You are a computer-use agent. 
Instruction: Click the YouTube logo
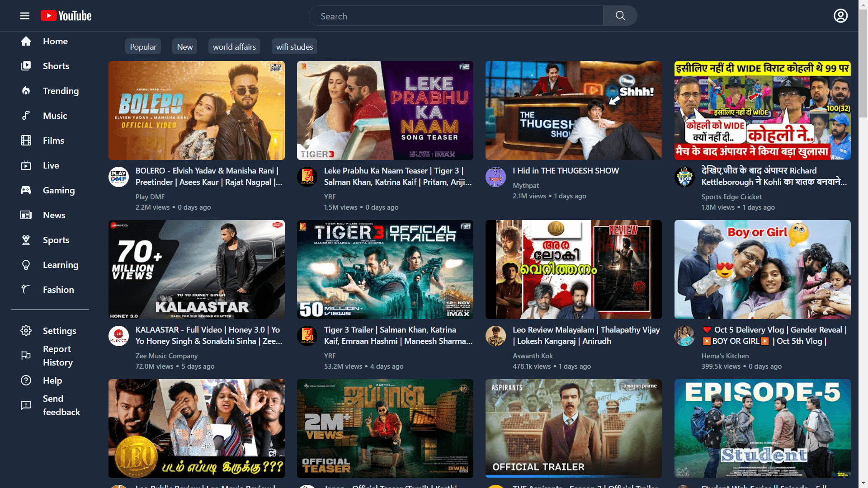[x=66, y=16]
